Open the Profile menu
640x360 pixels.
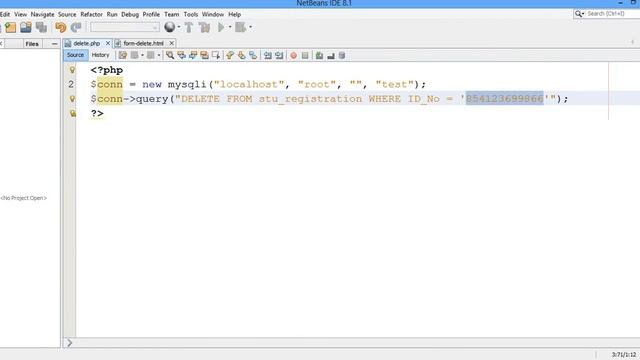(151, 14)
